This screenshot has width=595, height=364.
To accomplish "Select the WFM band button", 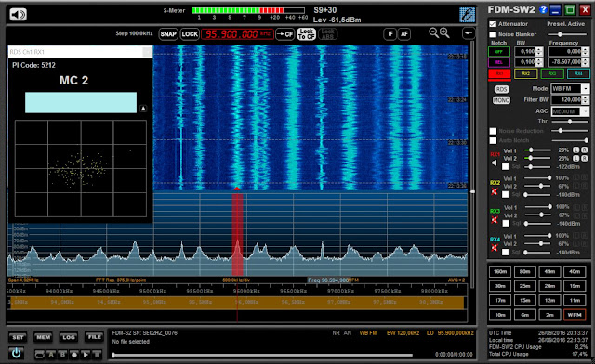I will click(575, 315).
